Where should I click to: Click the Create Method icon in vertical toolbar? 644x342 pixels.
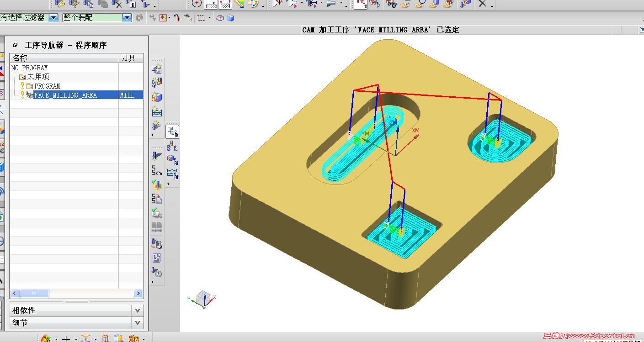click(x=157, y=111)
